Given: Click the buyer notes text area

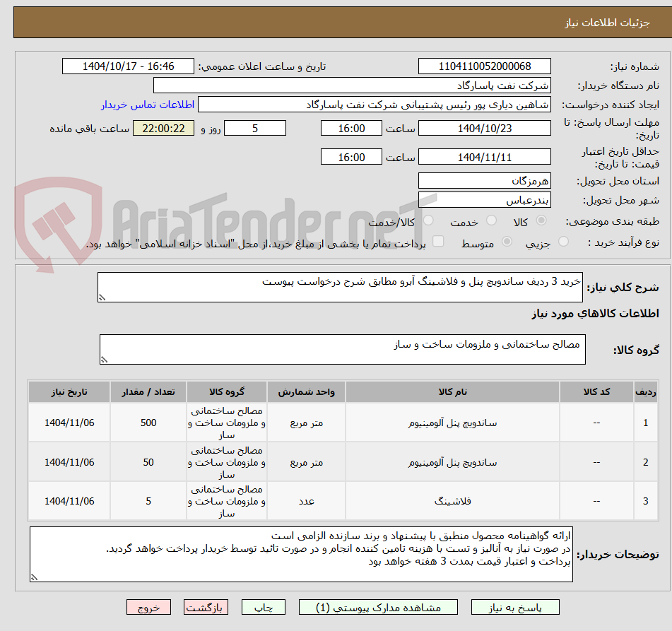Looking at the screenshot, I should (x=301, y=554).
